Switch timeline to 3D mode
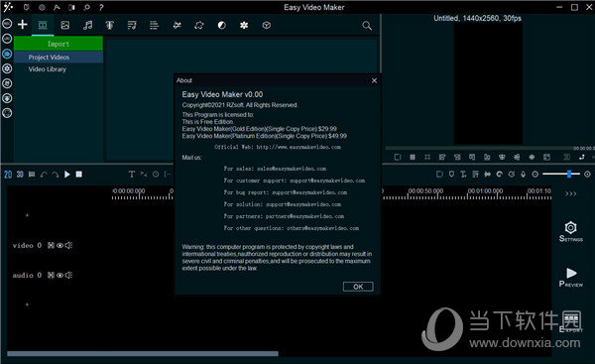This screenshot has height=364, width=595. 20,175
